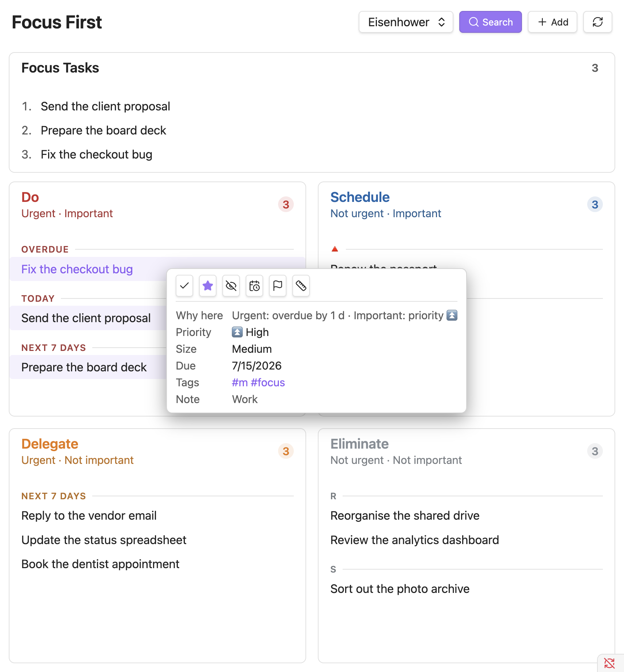Click the High priority value in popup

[x=250, y=332]
